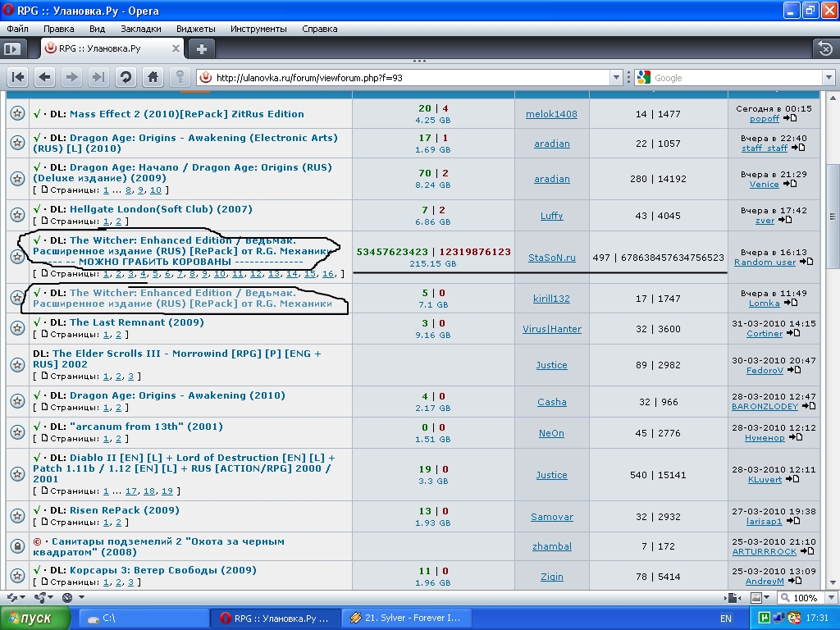Expand the address bar history dropdown
Image resolution: width=840 pixels, height=630 pixels.
coord(616,78)
